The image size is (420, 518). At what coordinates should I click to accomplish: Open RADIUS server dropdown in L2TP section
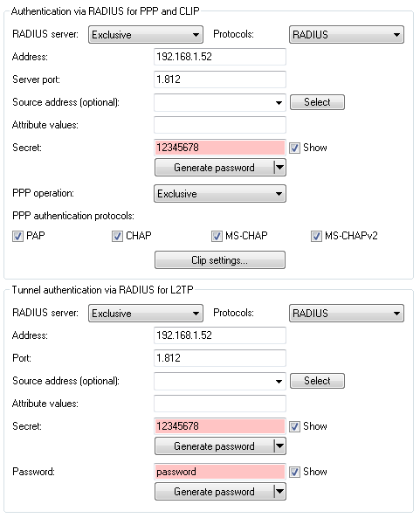pos(146,314)
